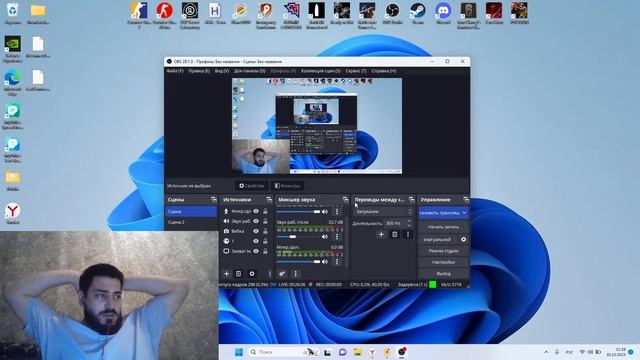This screenshot has width=640, height=360.
Task: Mute the Звук раб. стола mixer channel
Action: pyautogui.click(x=325, y=236)
